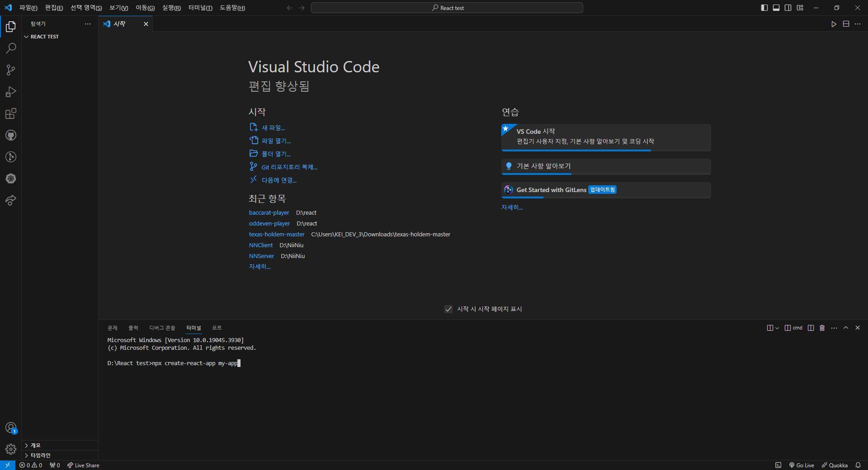The width and height of the screenshot is (868, 470).
Task: Open the Manage gear icon
Action: 11,449
